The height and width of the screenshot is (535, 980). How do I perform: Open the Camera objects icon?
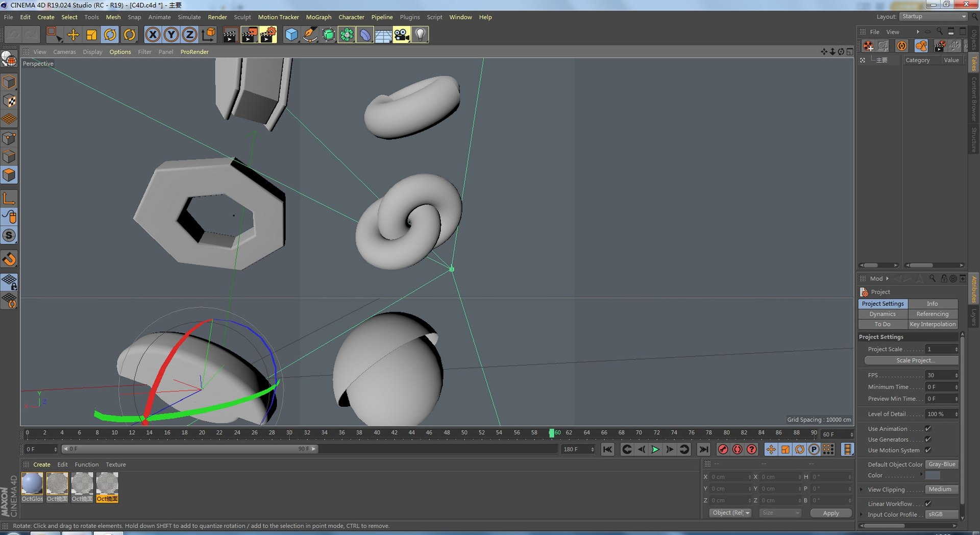coord(401,35)
